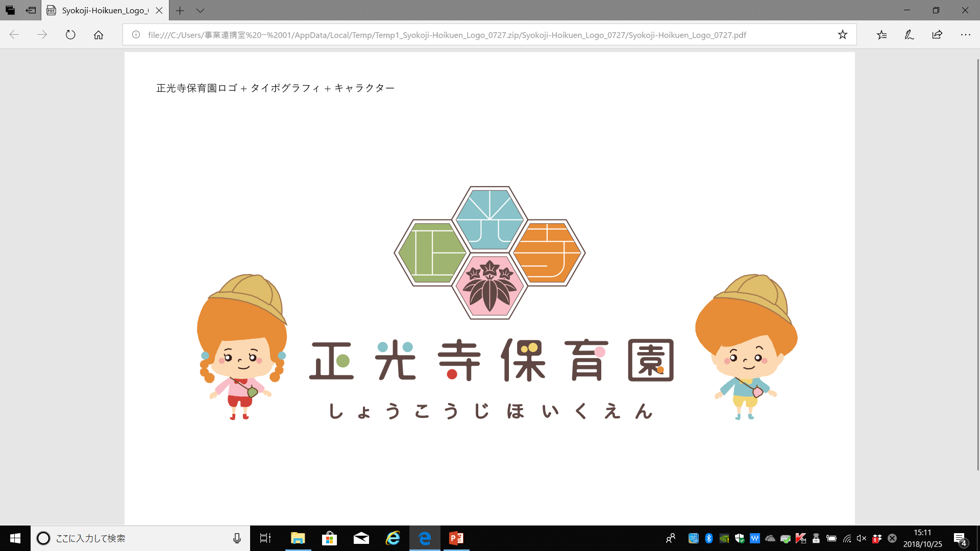
Task: Go forward with browser forward arrow
Action: [42, 35]
